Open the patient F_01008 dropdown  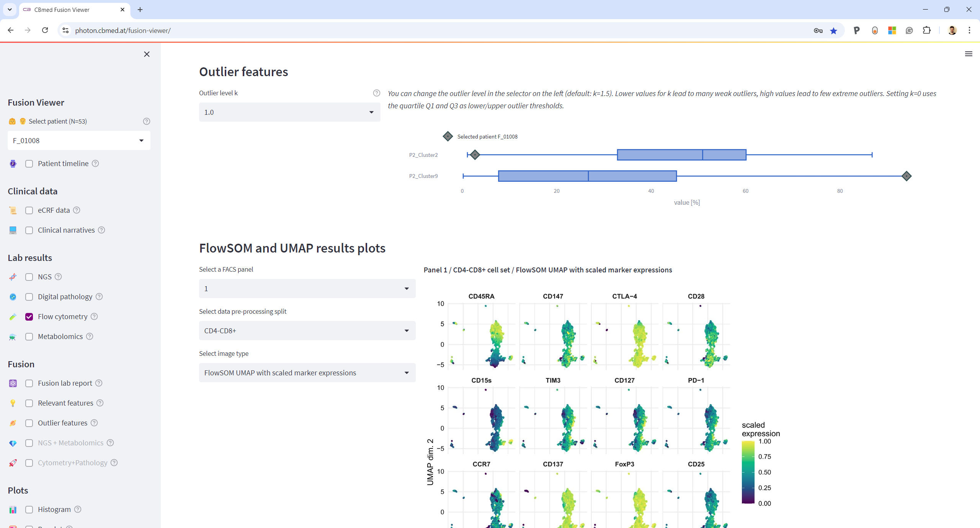79,140
